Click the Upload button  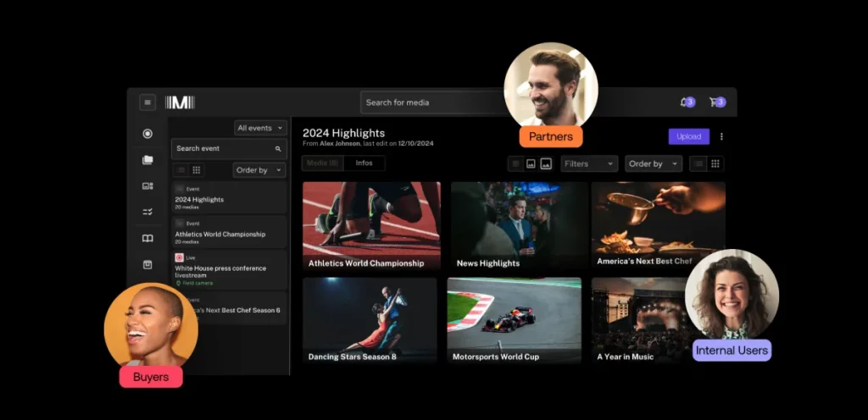pos(688,136)
